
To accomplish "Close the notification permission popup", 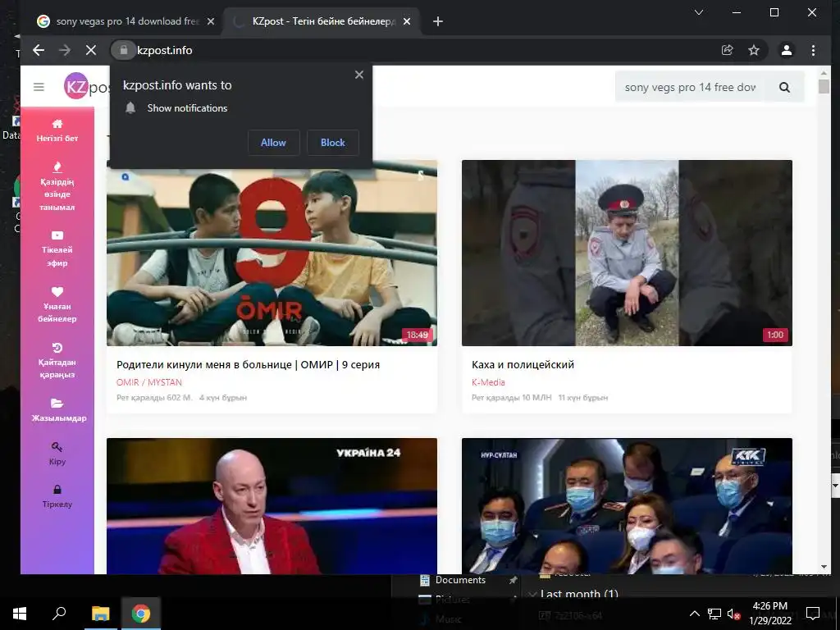I will click(359, 75).
